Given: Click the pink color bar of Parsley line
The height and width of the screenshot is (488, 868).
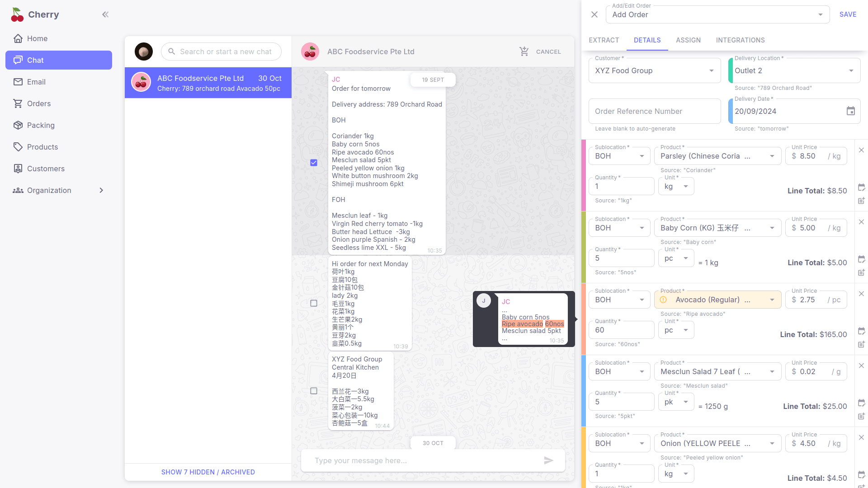Looking at the screenshot, I should [584, 175].
